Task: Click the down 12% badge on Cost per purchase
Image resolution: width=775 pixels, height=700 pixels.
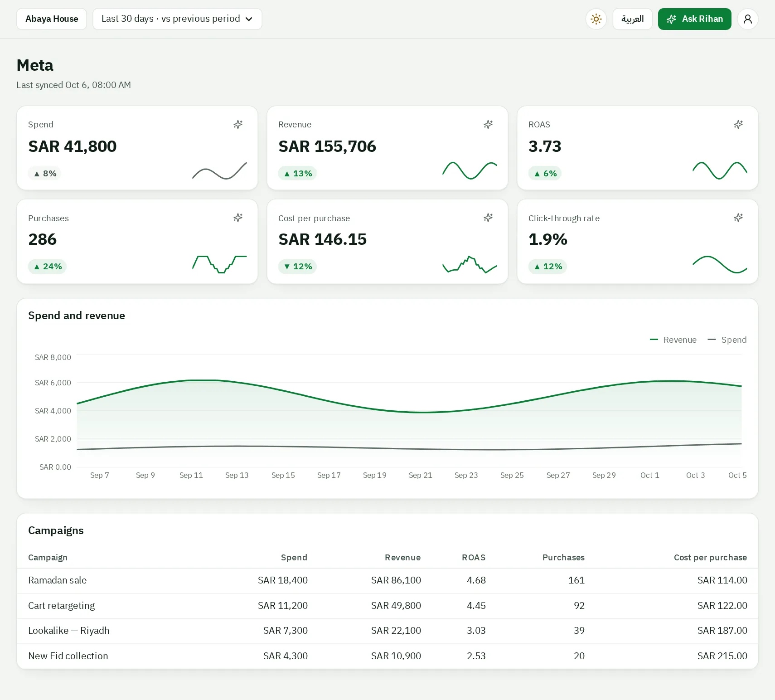Action: click(x=297, y=267)
